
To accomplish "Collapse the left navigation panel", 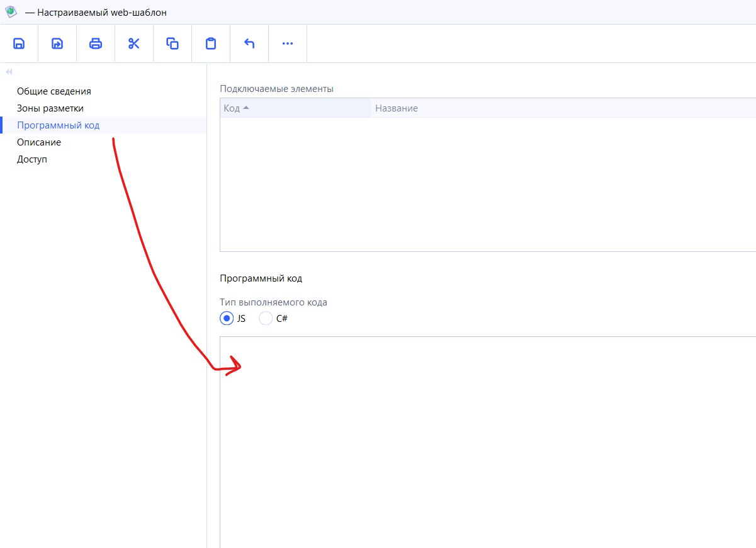I will point(9,72).
